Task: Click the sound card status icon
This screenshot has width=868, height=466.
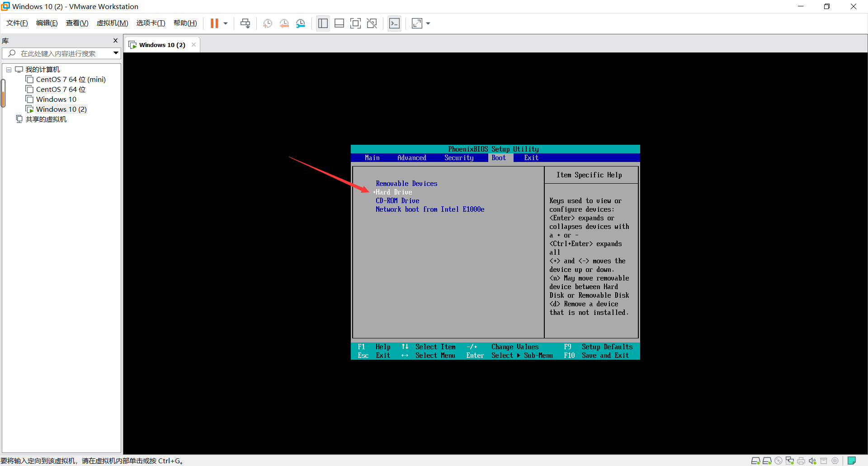Action: pyautogui.click(x=812, y=461)
